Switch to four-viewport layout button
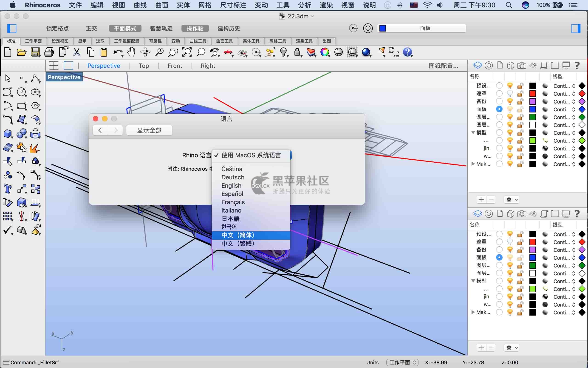 click(x=54, y=66)
